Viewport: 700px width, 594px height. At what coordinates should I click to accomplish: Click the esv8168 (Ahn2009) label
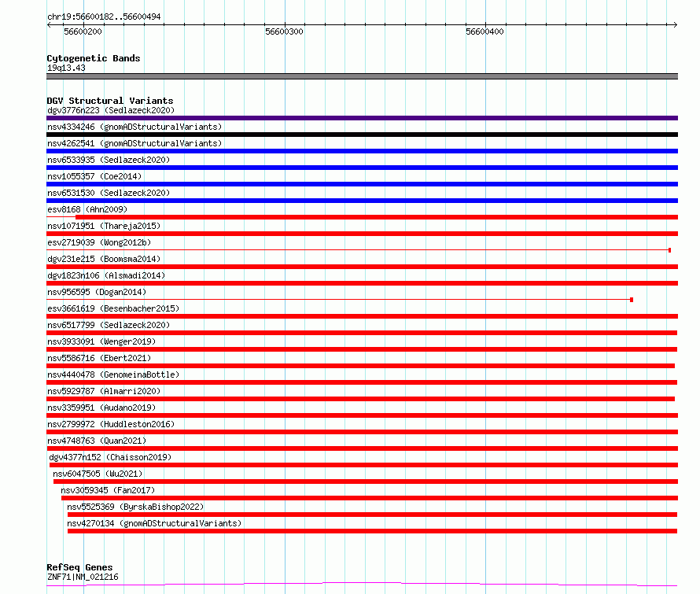click(87, 209)
